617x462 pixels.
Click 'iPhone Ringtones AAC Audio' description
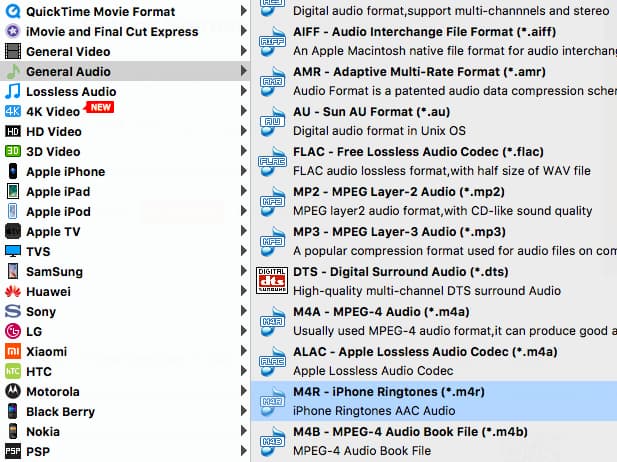pyautogui.click(x=374, y=410)
